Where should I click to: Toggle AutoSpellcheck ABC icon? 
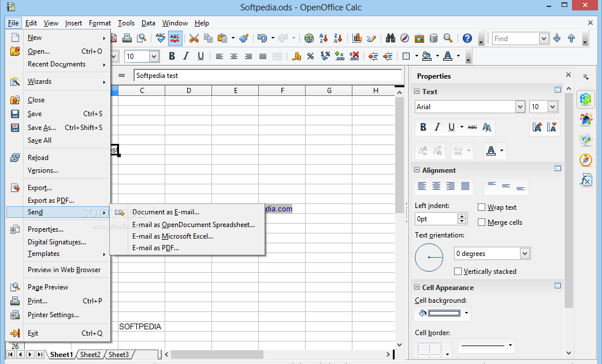point(175,38)
